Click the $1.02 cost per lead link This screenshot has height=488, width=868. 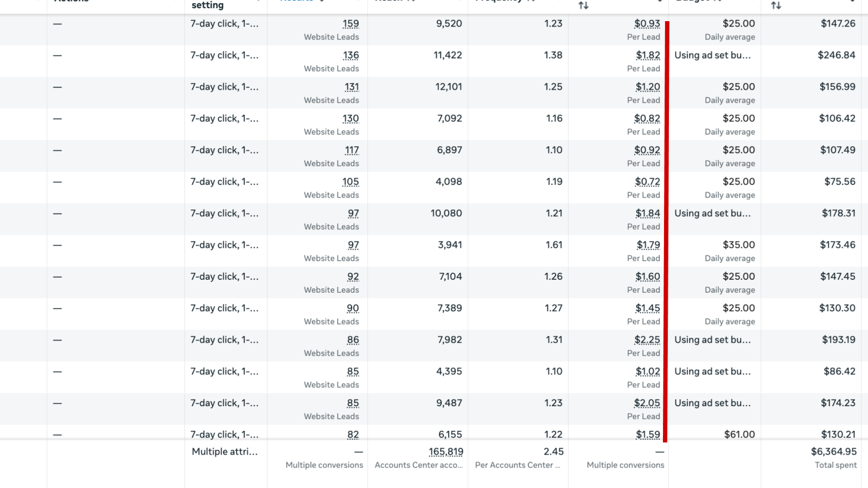pyautogui.click(x=648, y=371)
